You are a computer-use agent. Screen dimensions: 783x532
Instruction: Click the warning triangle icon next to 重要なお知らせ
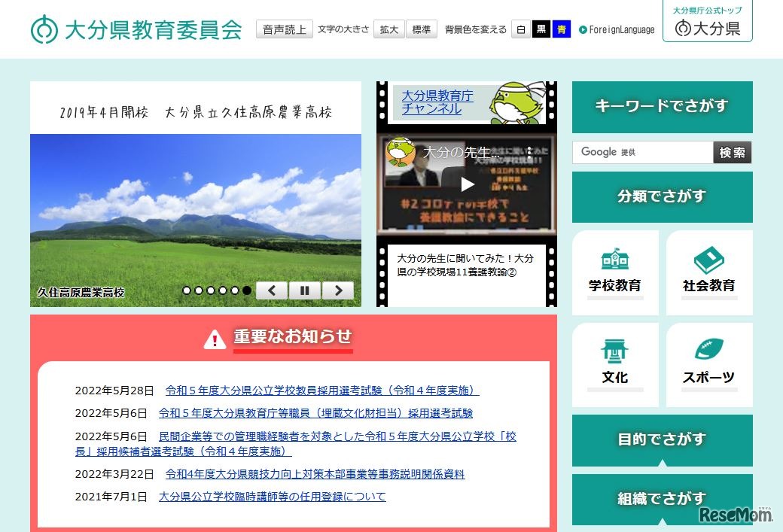(215, 338)
